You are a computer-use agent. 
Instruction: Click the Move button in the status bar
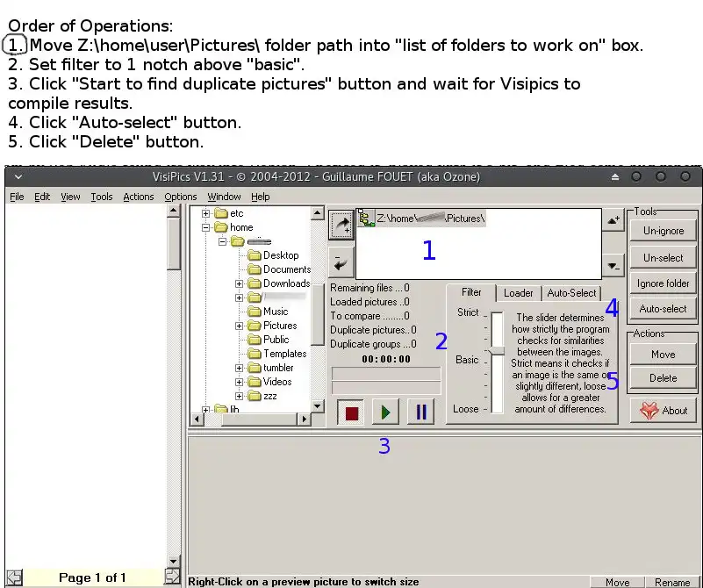point(617,582)
